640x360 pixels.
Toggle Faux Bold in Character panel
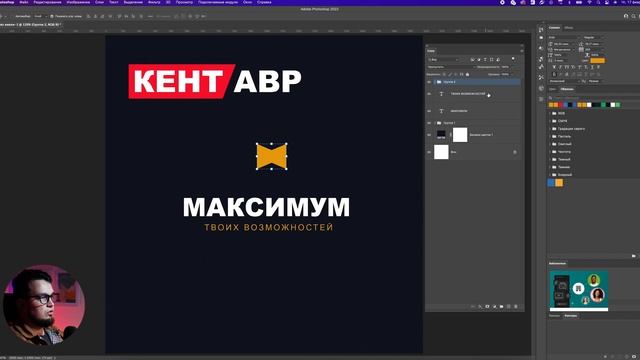click(x=554, y=67)
